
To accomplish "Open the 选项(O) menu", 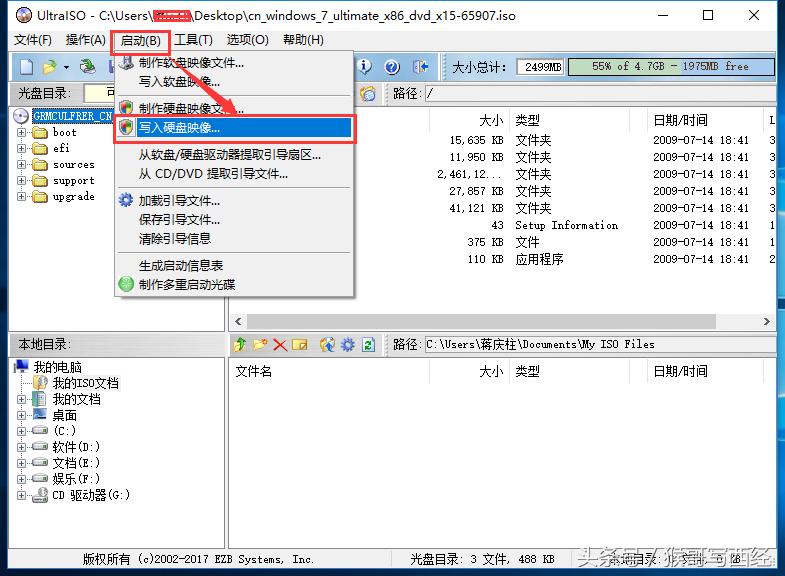I will click(247, 40).
